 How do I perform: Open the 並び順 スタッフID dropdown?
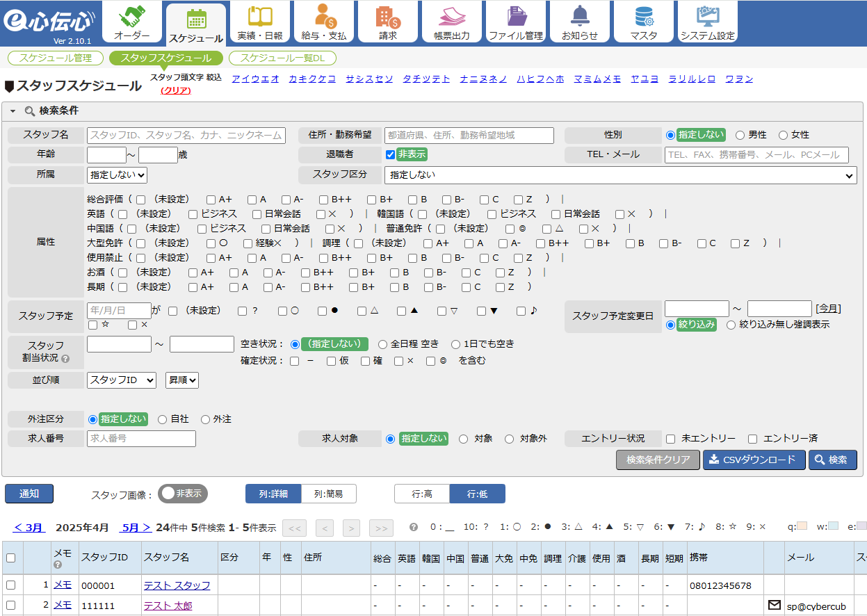[122, 380]
